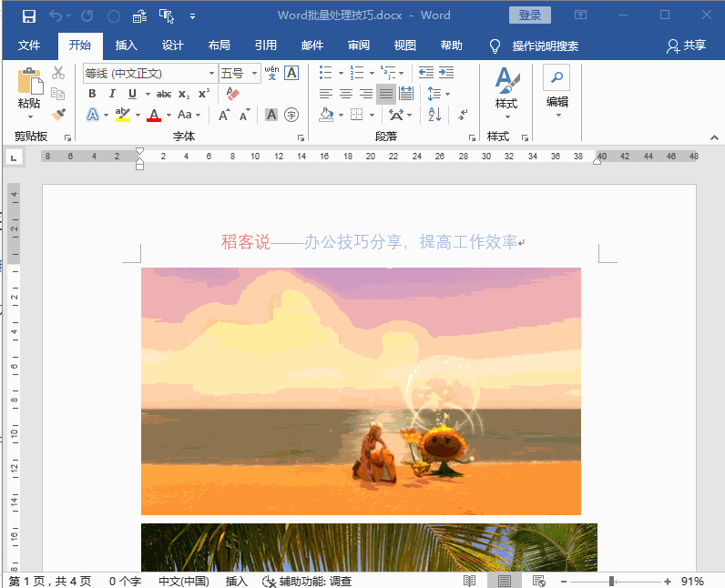Viewport: 725px width, 588px height.
Task: Switch to Web Layout view
Action: (x=538, y=581)
